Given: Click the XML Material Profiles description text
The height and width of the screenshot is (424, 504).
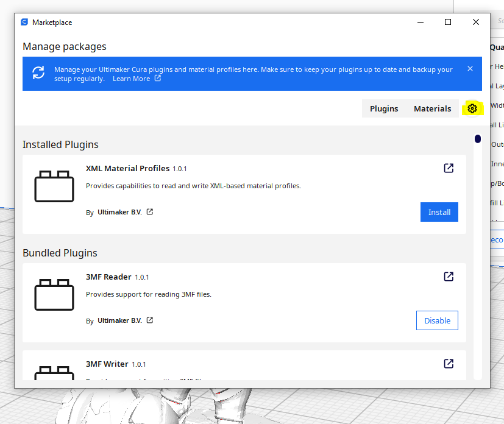Looking at the screenshot, I should [193, 186].
